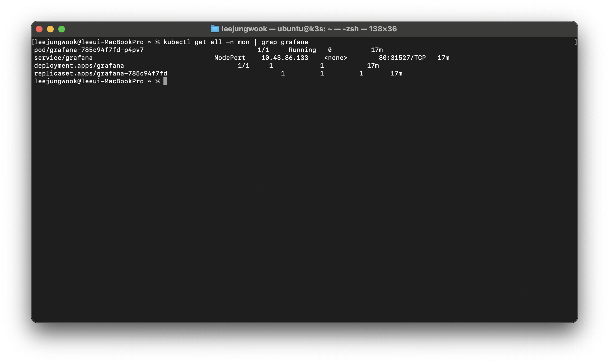Click pod ready value 1/1
Viewport: 609px width, 364px height.
coord(263,50)
